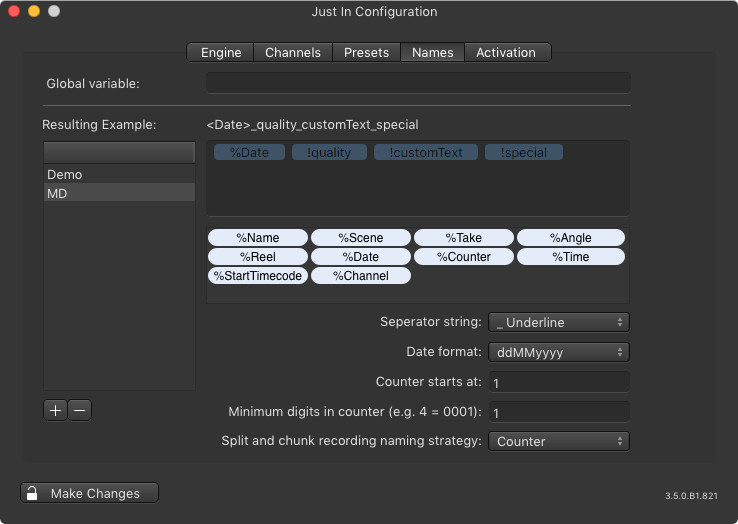This screenshot has height=524, width=738.
Task: Click the Global variable input field
Action: [418, 83]
